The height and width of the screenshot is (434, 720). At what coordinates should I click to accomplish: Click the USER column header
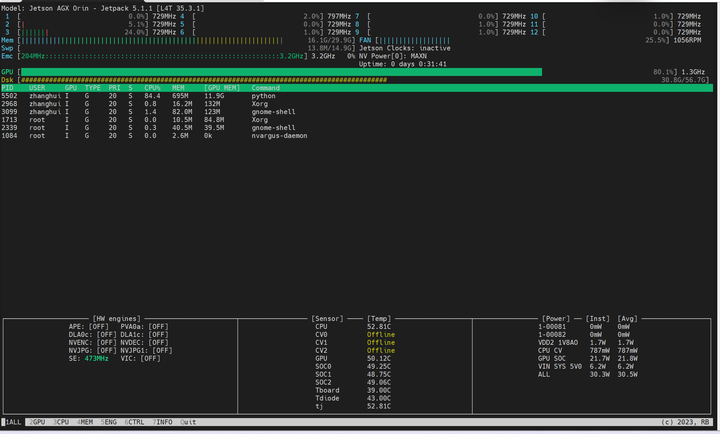[37, 88]
